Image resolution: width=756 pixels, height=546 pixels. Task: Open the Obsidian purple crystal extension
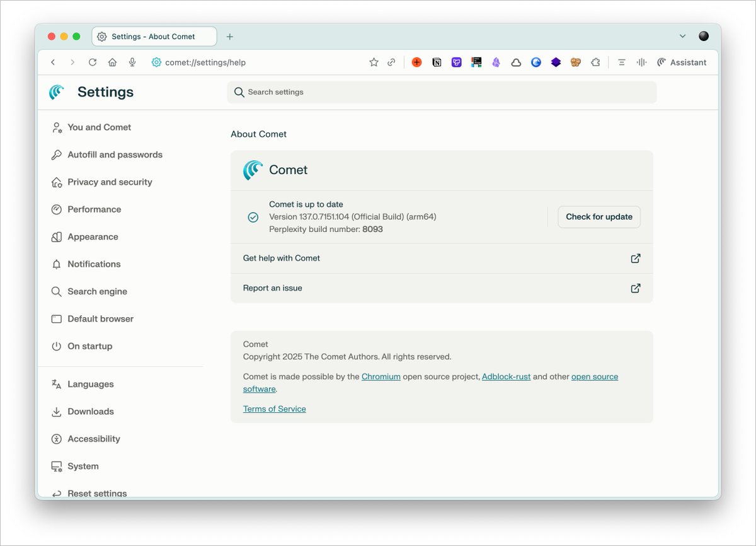496,62
